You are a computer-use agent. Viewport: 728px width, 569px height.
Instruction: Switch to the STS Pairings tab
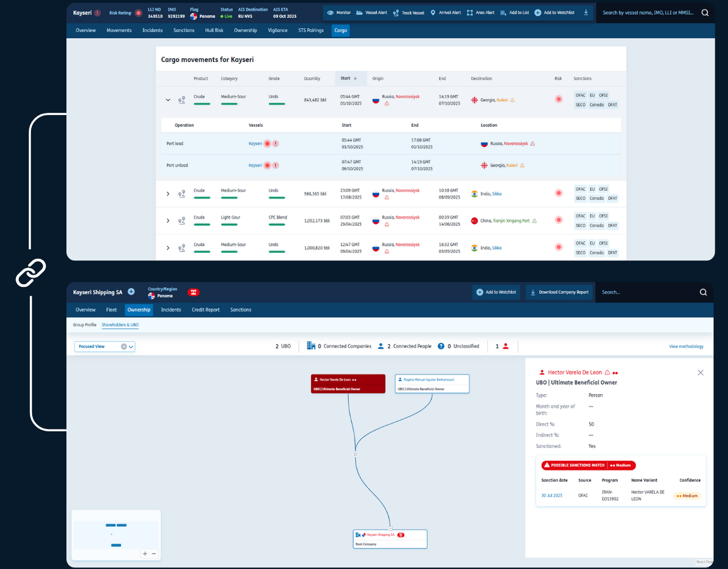coord(311,30)
